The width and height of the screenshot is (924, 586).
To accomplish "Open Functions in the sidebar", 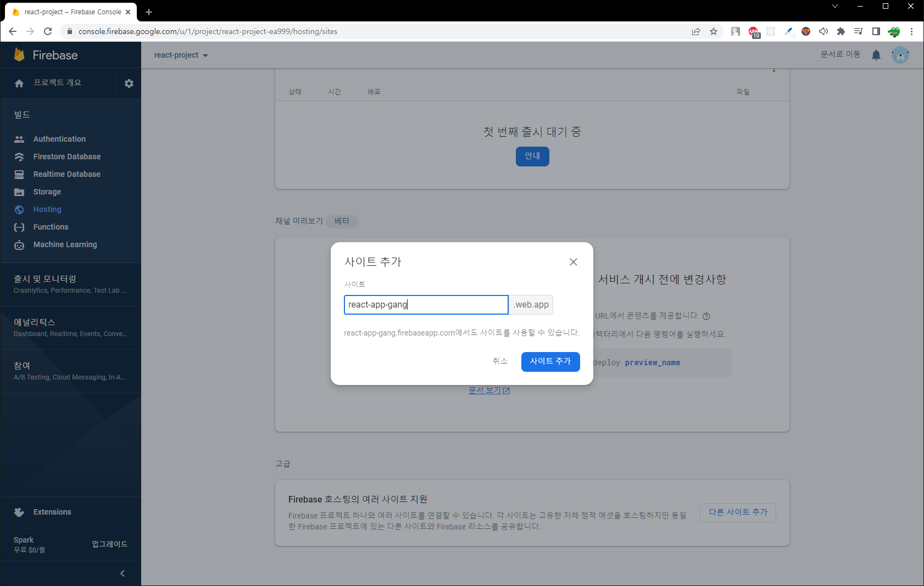I will pos(51,227).
